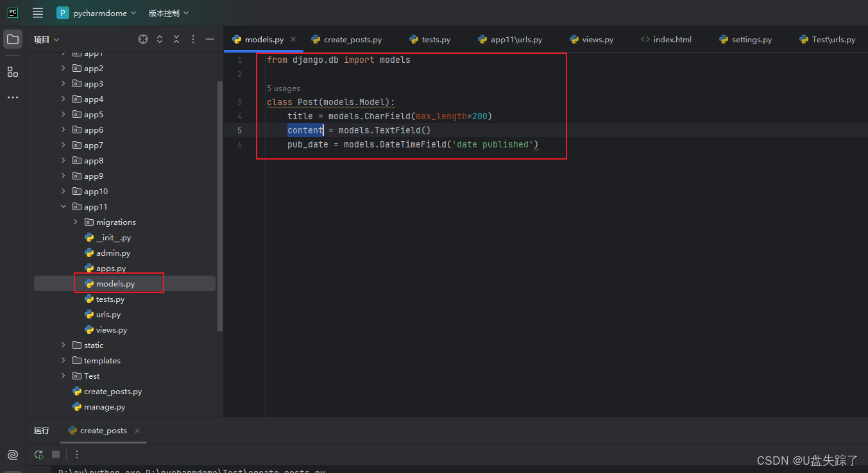
Task: Expand all nodes in the project tree
Action: (159, 38)
